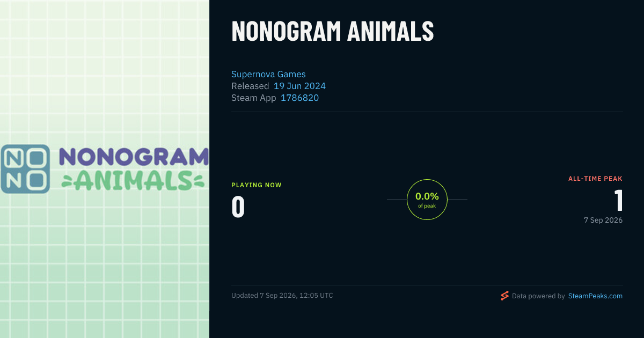Open the Supernova Games developer link
The height and width of the screenshot is (338, 644).
268,74
